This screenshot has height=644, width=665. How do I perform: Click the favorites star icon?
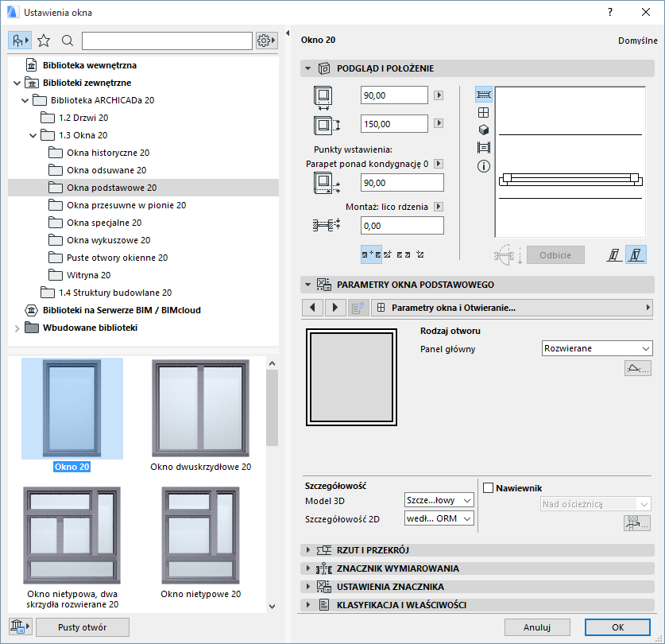44,40
